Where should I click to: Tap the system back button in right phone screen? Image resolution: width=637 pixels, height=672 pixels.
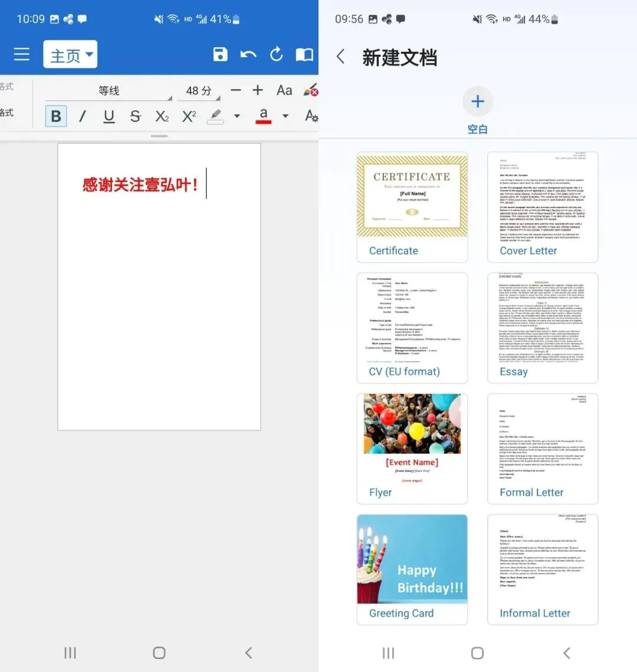click(x=567, y=653)
